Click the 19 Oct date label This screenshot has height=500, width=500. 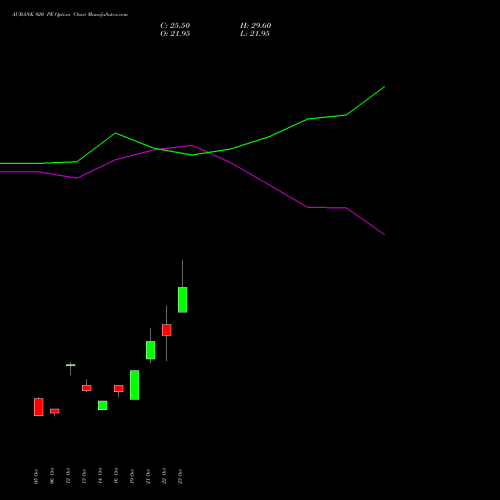click(x=132, y=476)
